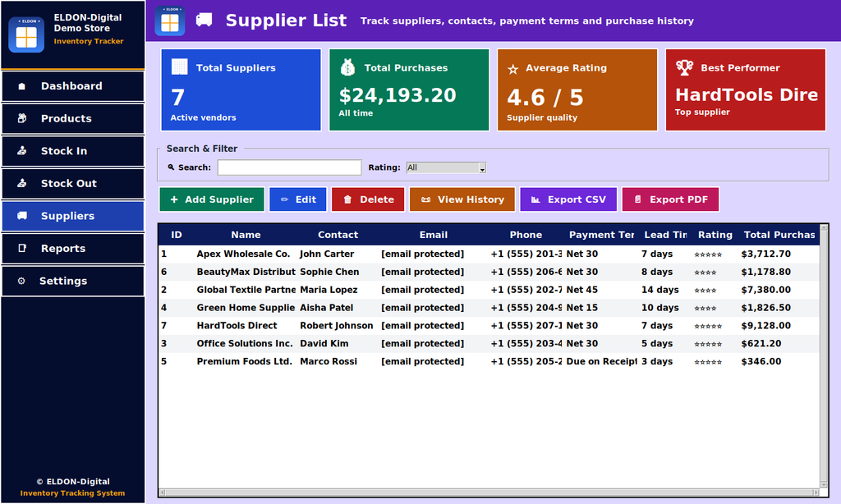
Task: Open the Stock In section
Action: 73,151
